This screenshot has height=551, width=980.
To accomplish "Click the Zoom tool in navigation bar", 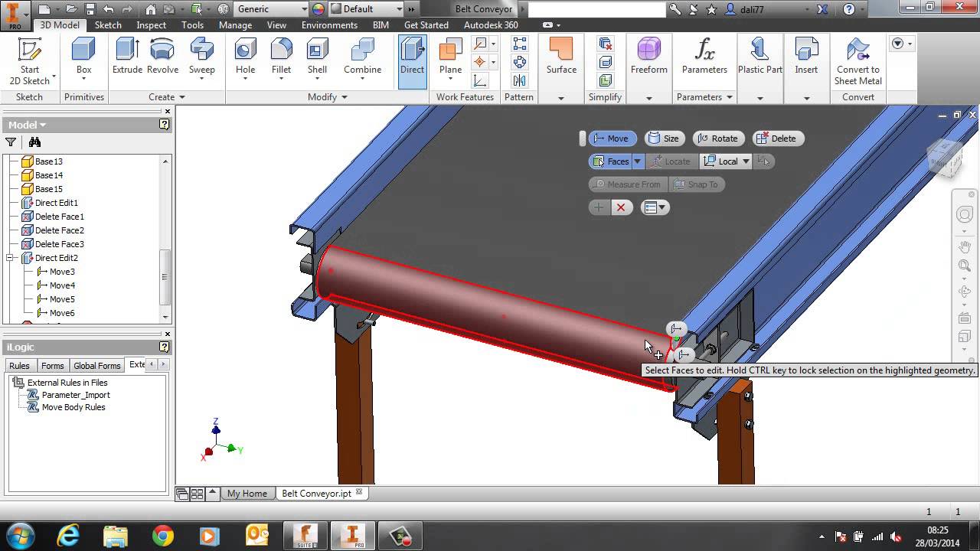I will click(965, 266).
